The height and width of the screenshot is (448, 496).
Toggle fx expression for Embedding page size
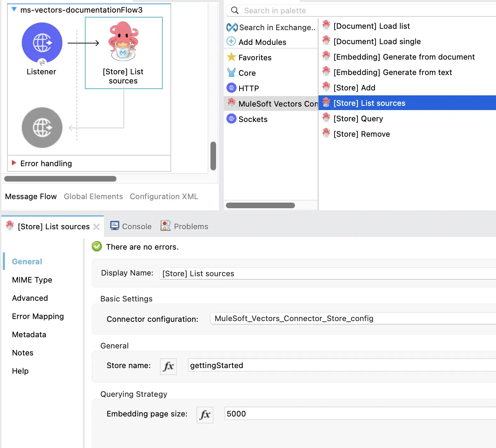pos(205,415)
